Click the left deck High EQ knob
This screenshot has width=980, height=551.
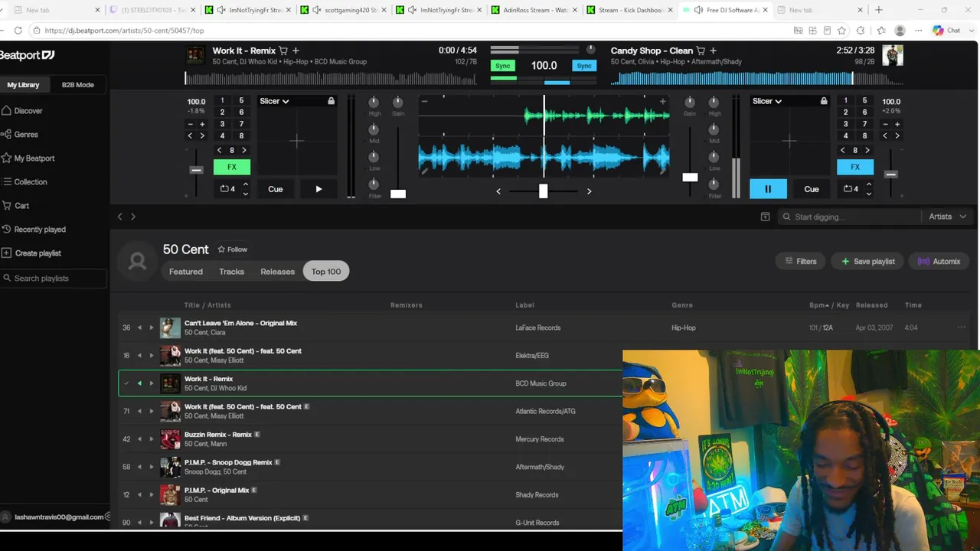pyautogui.click(x=374, y=102)
